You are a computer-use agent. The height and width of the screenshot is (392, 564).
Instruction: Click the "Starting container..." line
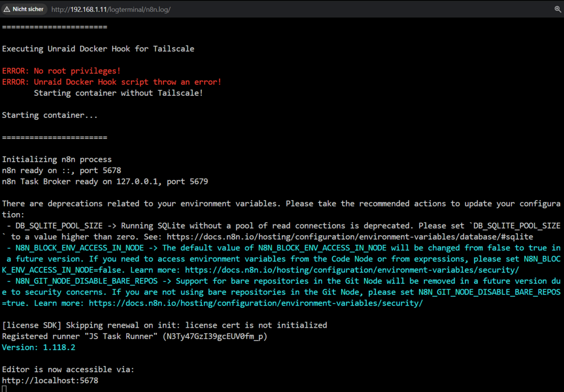click(x=50, y=115)
